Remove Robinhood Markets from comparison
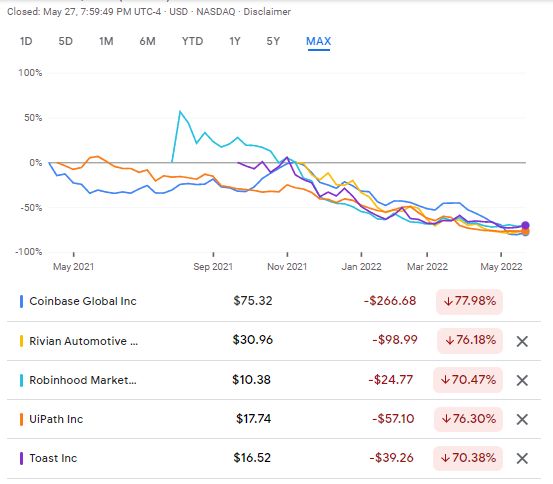 click(x=522, y=380)
